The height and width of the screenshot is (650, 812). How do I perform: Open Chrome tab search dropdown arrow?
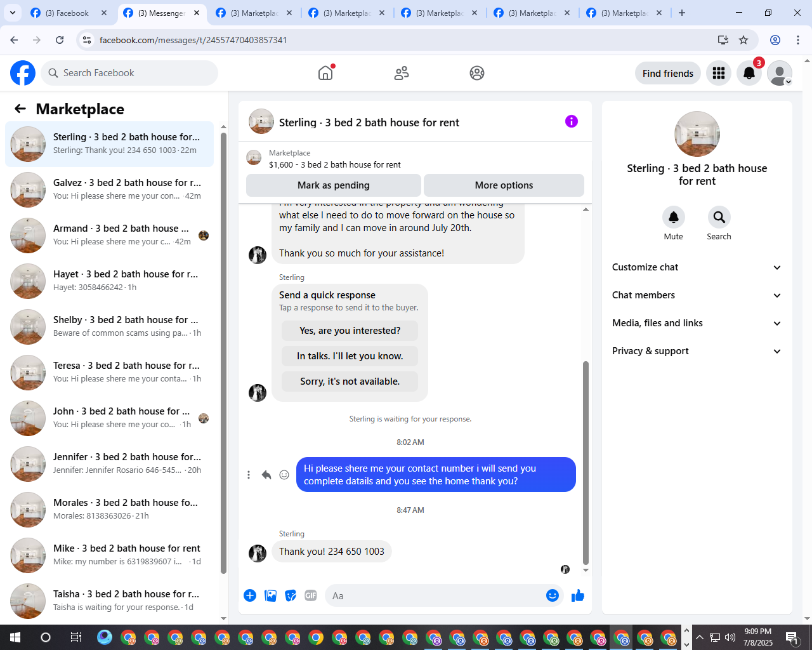(12, 13)
